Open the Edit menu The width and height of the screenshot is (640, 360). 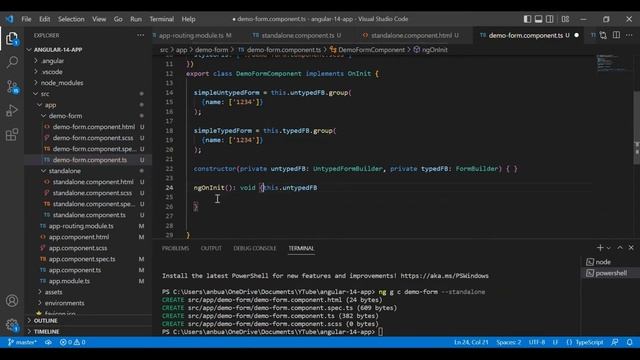click(x=44, y=19)
